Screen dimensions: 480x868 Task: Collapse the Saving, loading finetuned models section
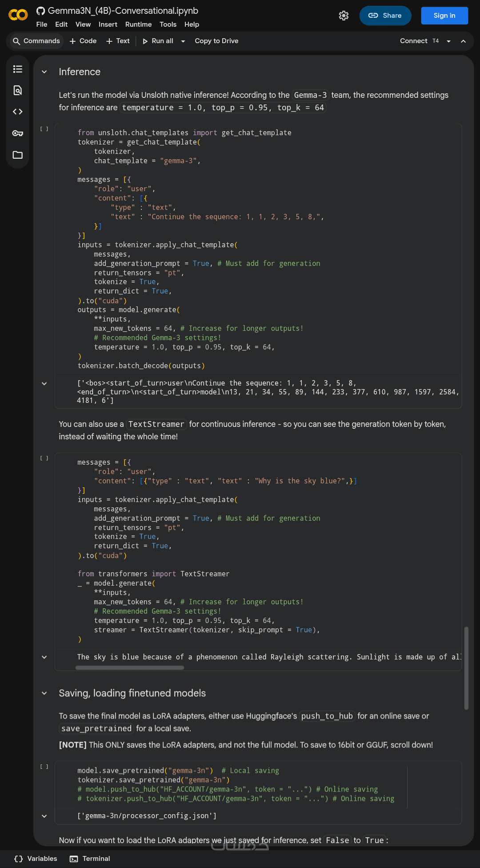coord(44,693)
